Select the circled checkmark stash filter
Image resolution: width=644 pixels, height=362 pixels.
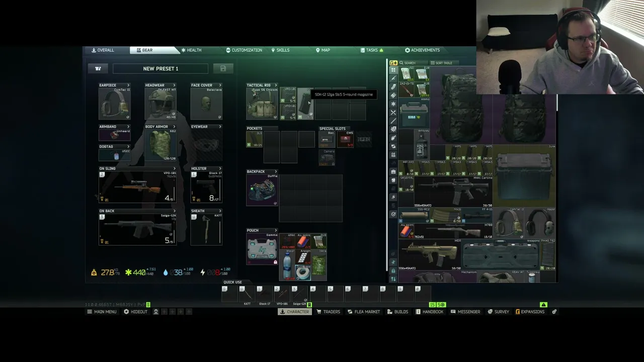tap(393, 214)
